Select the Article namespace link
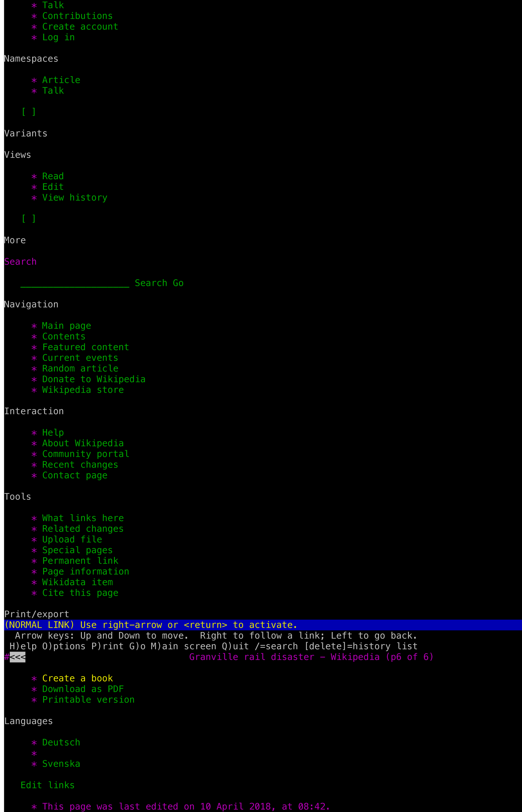Screen dimensions: 522x812 (x=61, y=80)
